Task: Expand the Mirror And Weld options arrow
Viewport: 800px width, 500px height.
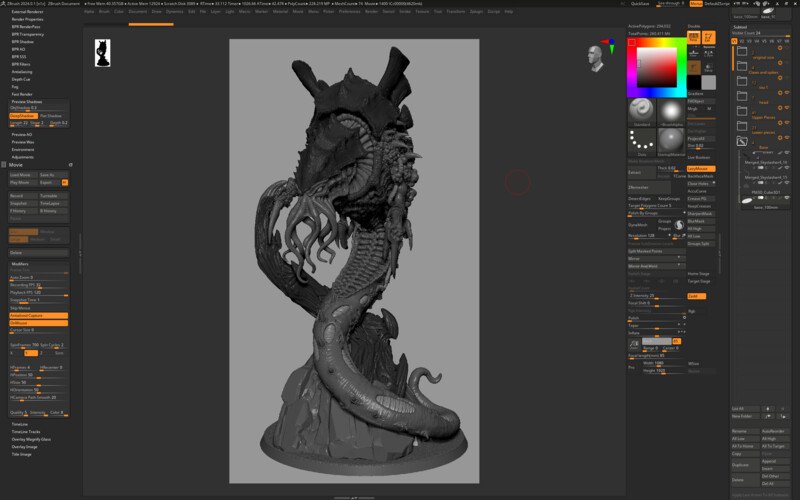Action: 679,266
